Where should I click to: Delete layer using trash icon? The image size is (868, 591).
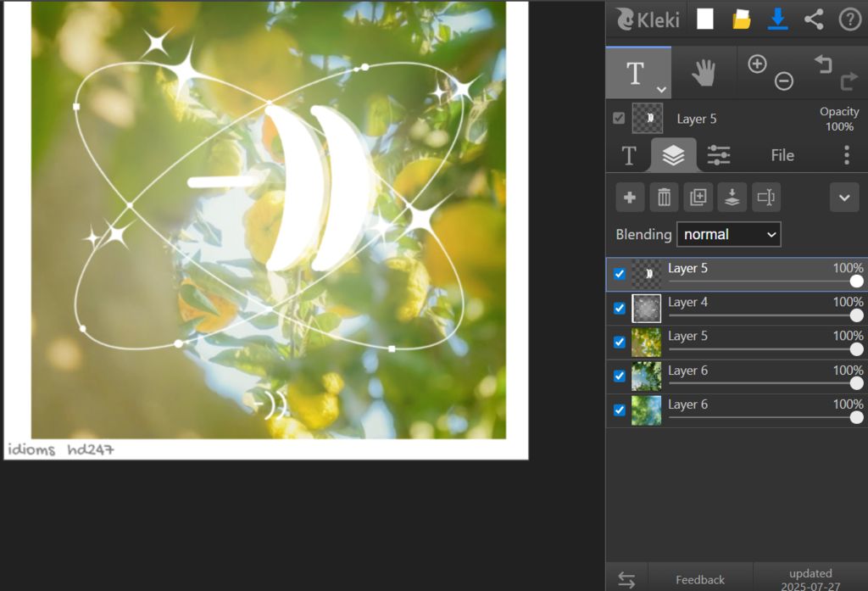point(664,198)
